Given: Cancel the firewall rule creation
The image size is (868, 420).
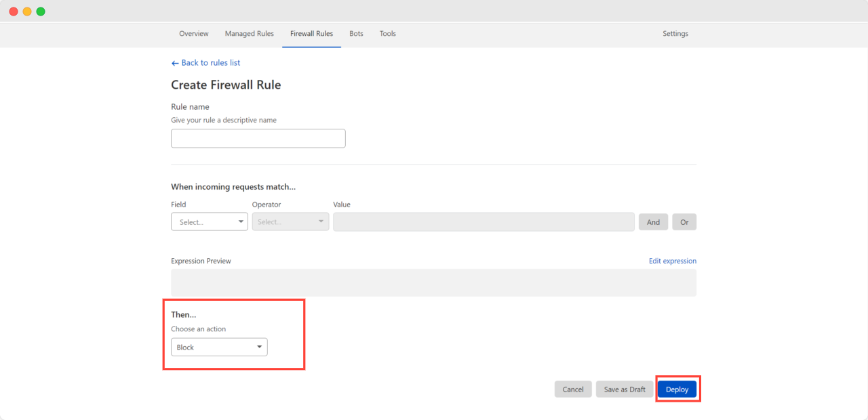Looking at the screenshot, I should [572, 389].
